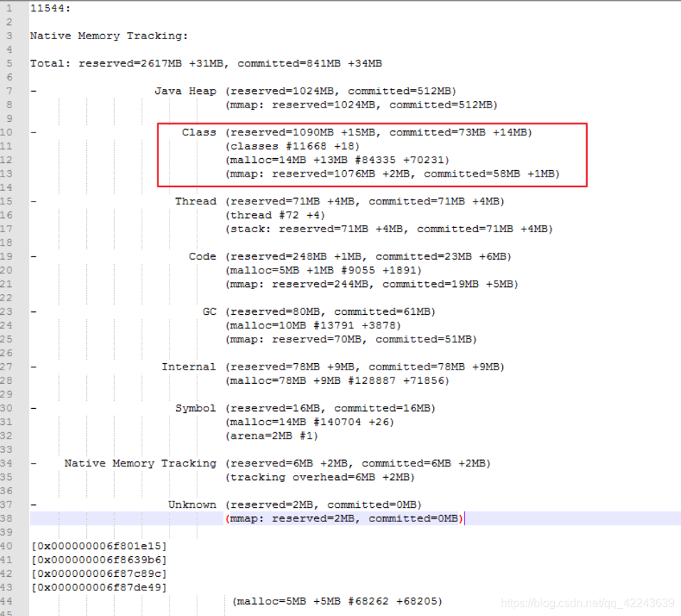Click 'Native Memory Tracking' label on line 34
681x616 pixels.
[140, 464]
